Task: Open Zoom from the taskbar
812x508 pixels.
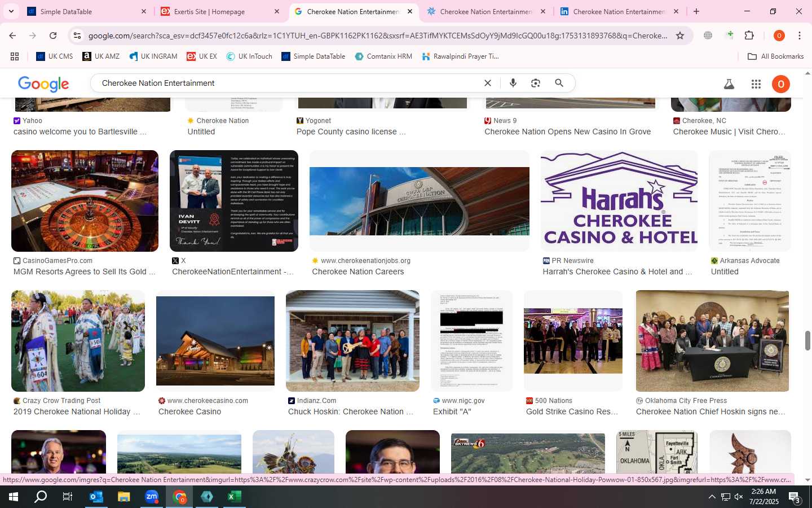Action: pyautogui.click(x=152, y=497)
